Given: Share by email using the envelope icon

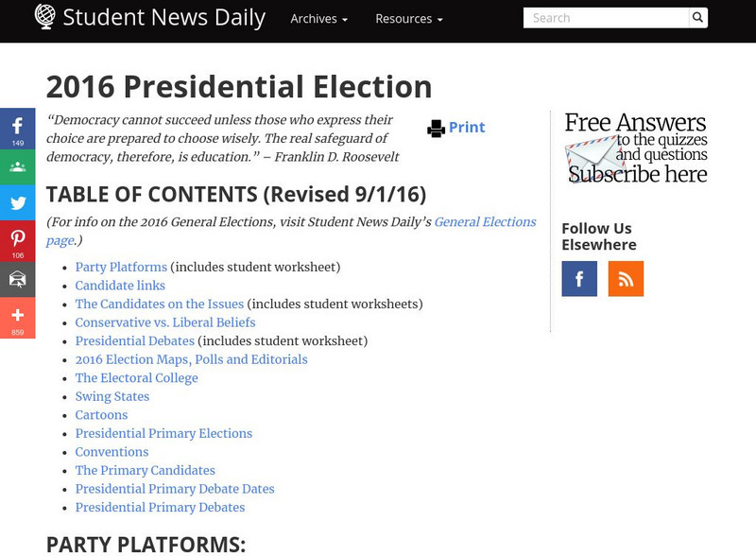Looking at the screenshot, I should (17, 279).
